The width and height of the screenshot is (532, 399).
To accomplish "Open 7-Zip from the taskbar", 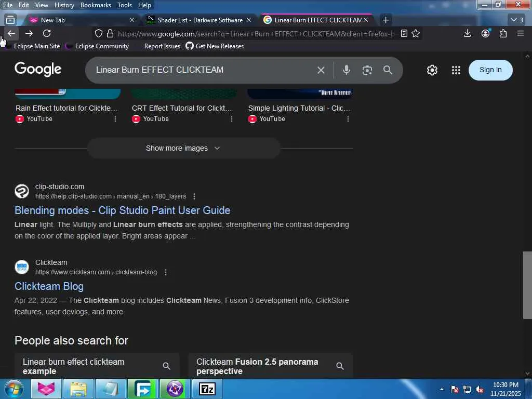I will click(x=207, y=389).
